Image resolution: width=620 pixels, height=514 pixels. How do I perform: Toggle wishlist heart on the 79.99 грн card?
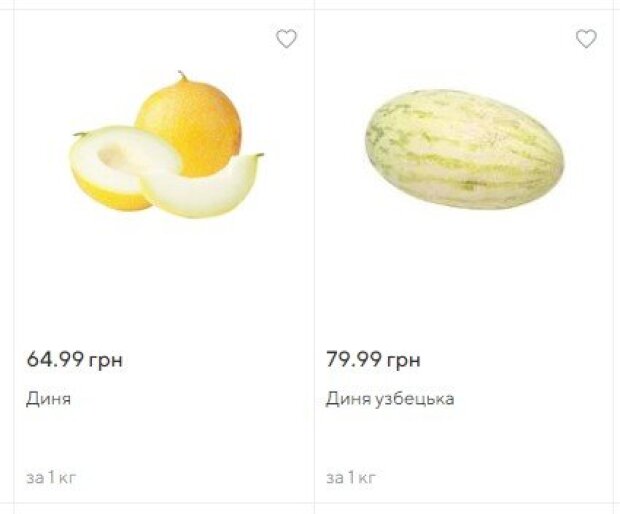point(586,39)
